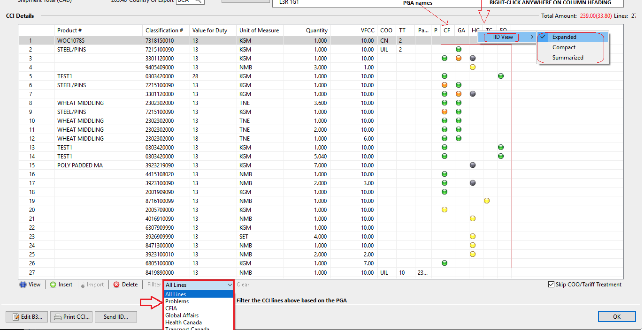Click the Quantity column header
Image resolution: width=644 pixels, height=330 pixels.
(307, 30)
